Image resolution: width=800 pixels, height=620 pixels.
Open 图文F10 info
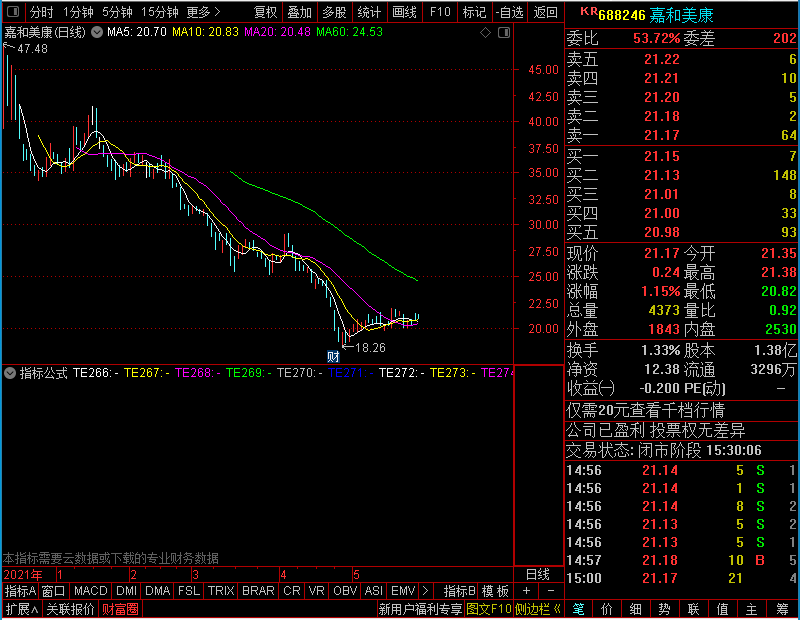pos(489,609)
